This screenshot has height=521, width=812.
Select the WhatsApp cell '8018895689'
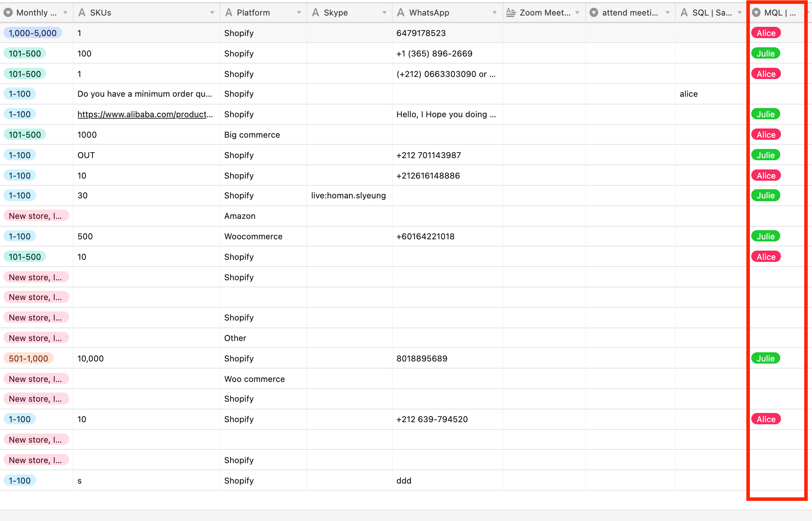pyautogui.click(x=447, y=359)
